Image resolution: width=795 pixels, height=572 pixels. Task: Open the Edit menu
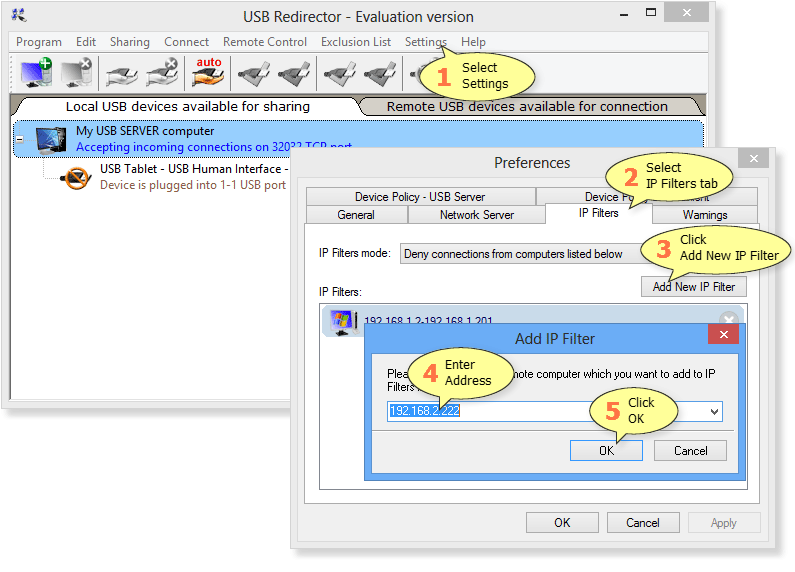(x=86, y=42)
